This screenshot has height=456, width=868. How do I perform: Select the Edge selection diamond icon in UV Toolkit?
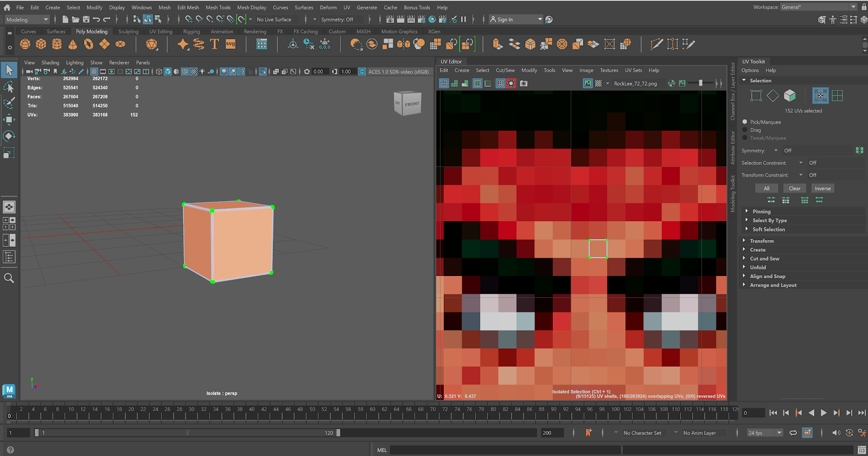tap(773, 96)
